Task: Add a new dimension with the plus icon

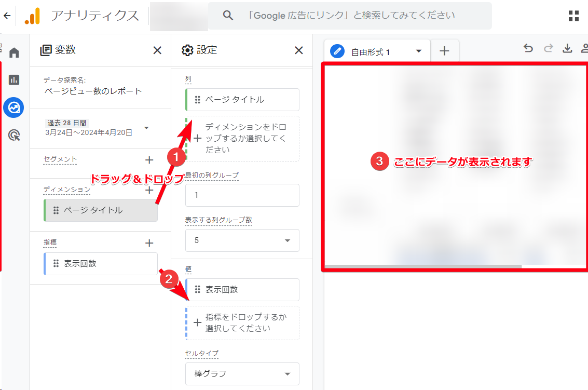Action: point(149,190)
